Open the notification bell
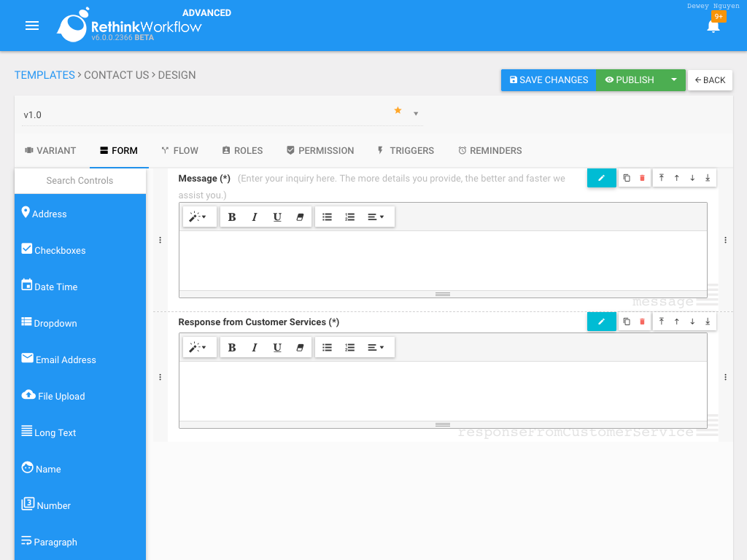Viewport: 747px width, 560px height. (713, 28)
